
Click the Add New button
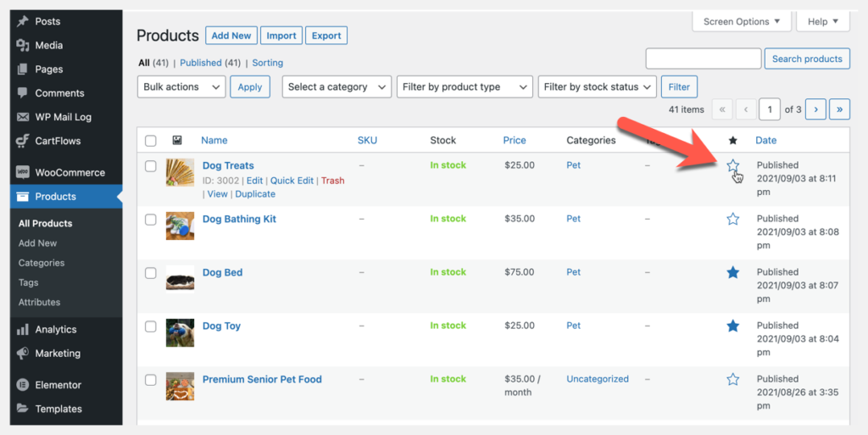coord(231,36)
